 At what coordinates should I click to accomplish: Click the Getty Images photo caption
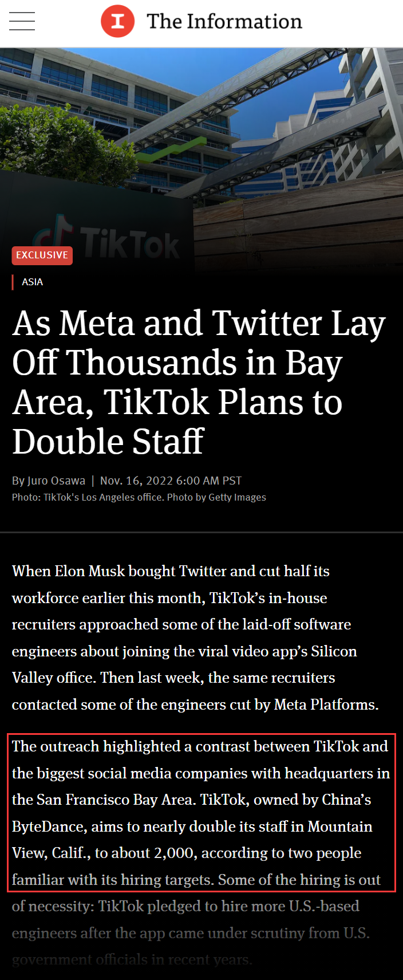(139, 497)
